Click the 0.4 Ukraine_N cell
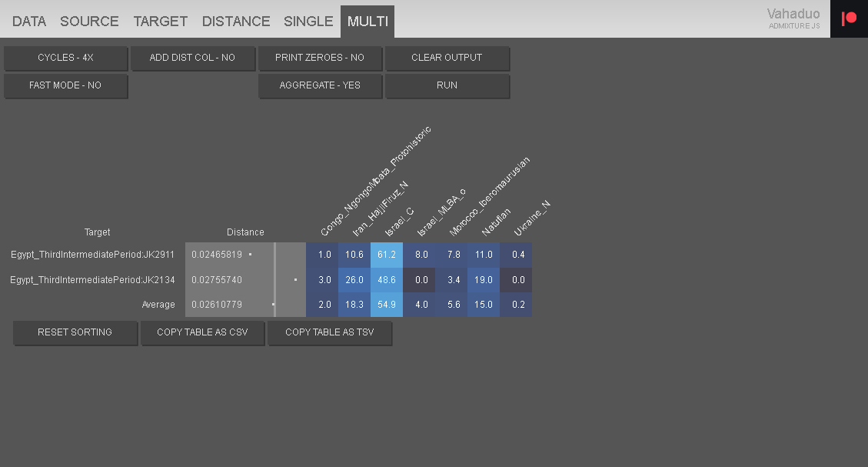Viewport: 868px width, 467px height. point(516,255)
